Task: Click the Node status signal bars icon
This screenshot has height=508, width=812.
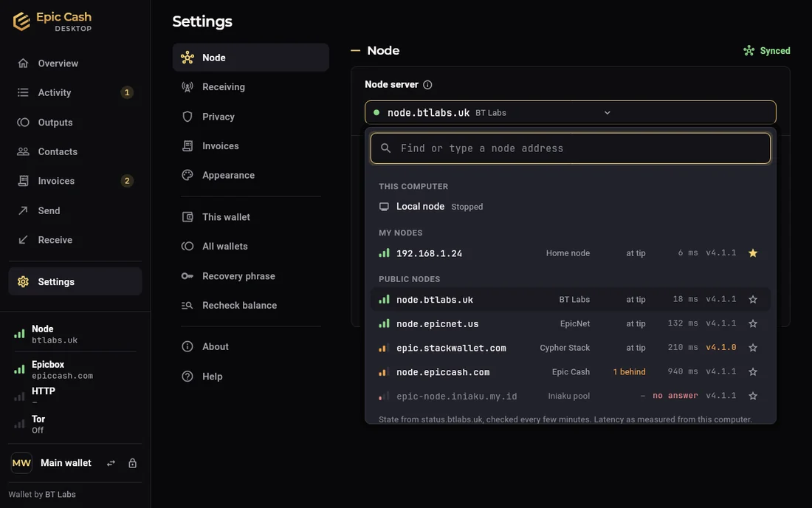Action: tap(19, 334)
